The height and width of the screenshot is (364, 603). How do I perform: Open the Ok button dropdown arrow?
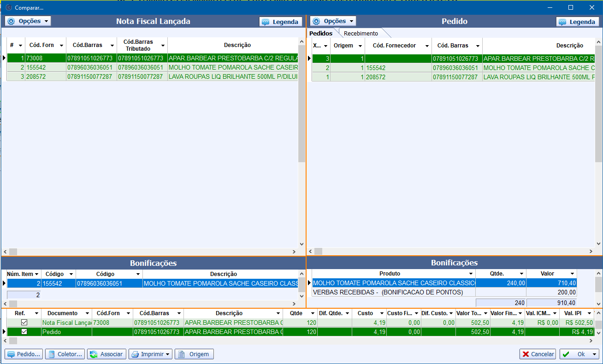click(594, 354)
